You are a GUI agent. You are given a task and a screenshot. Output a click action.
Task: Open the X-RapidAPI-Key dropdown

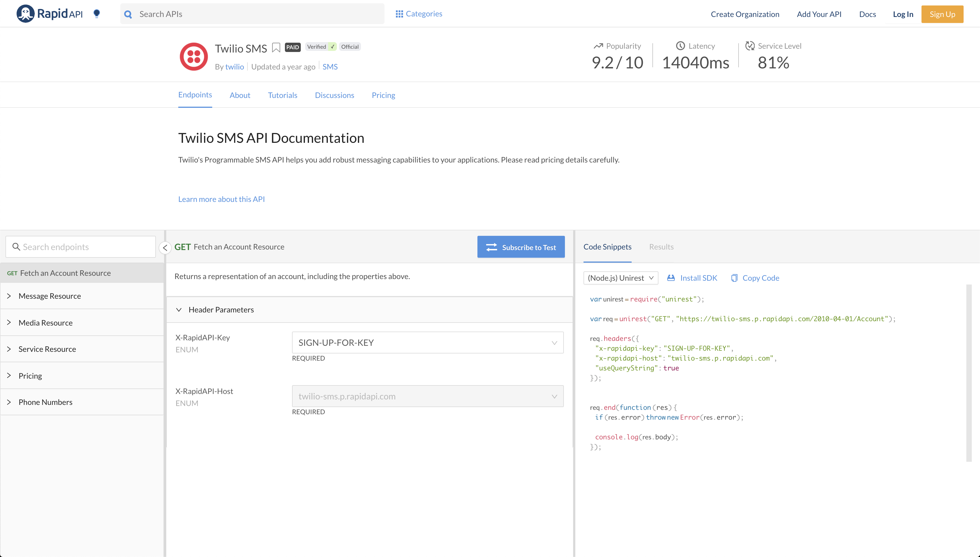click(x=427, y=343)
